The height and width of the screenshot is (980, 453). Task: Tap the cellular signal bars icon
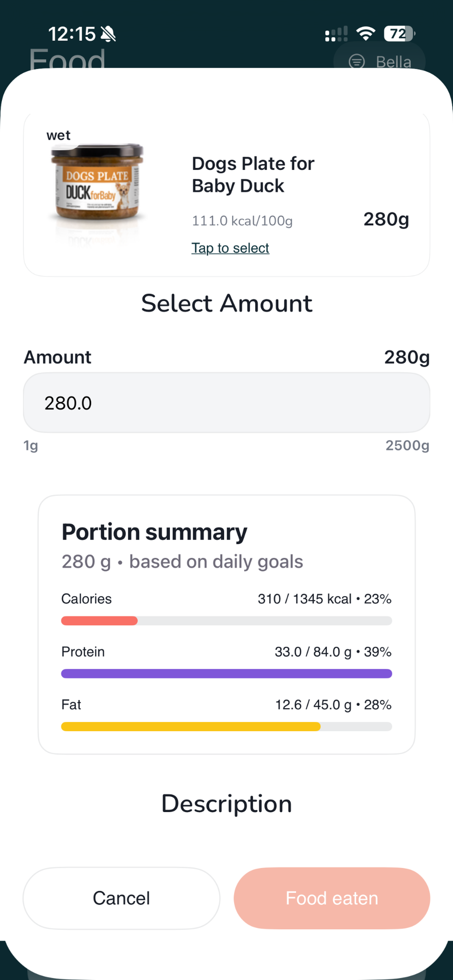(x=336, y=34)
